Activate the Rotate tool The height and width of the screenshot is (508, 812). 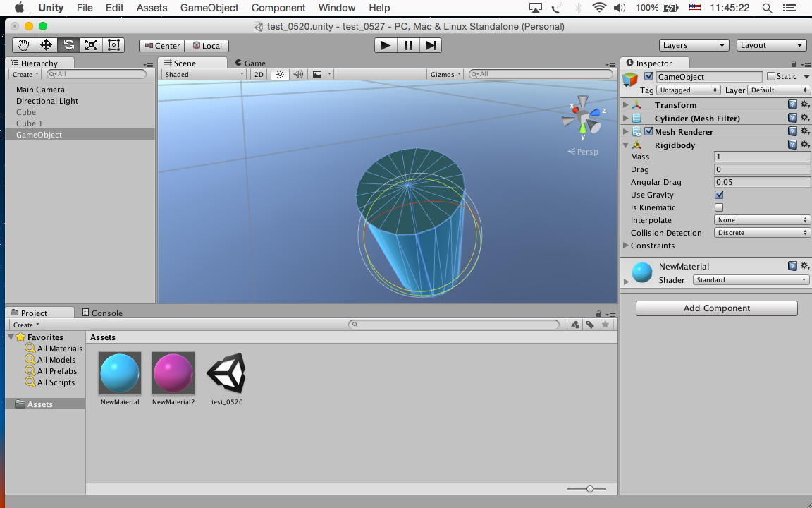pos(68,45)
